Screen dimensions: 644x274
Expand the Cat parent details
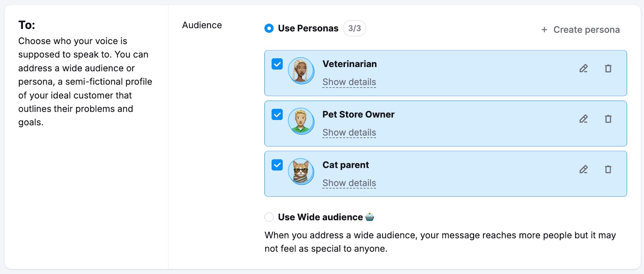(x=349, y=183)
